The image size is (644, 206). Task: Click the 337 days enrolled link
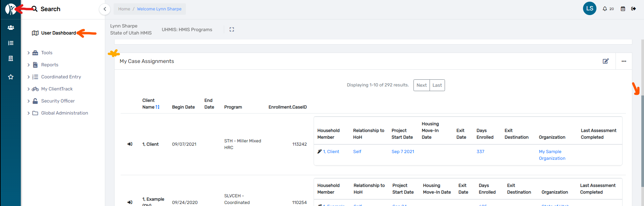coord(480,151)
